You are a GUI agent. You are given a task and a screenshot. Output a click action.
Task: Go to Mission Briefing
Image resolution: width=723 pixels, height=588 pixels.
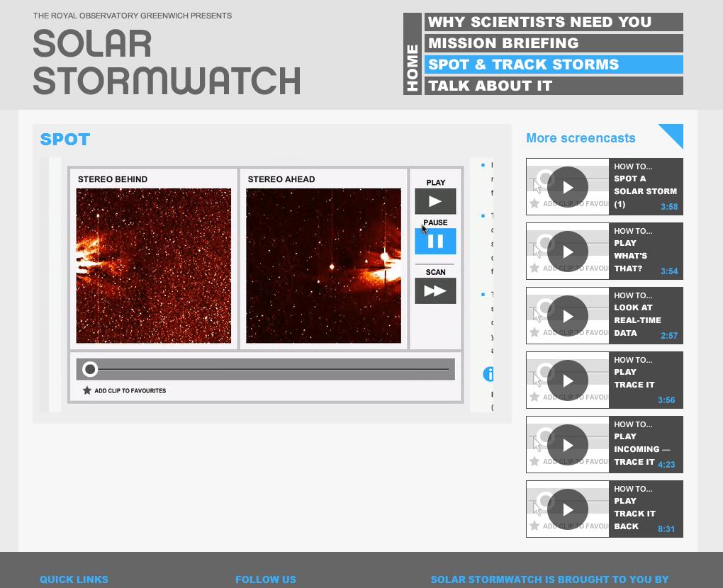click(x=554, y=43)
